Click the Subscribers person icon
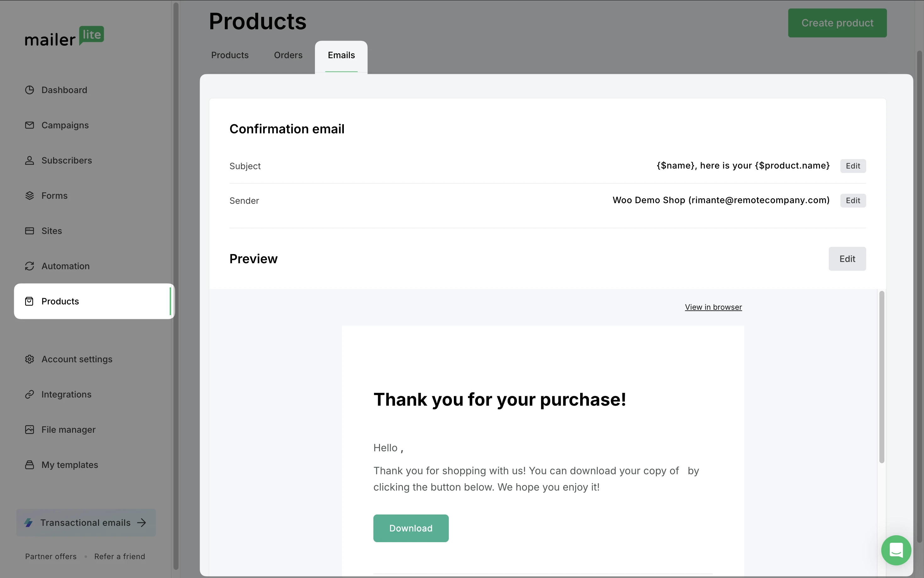Viewport: 924px width, 578px height. pyautogui.click(x=30, y=161)
